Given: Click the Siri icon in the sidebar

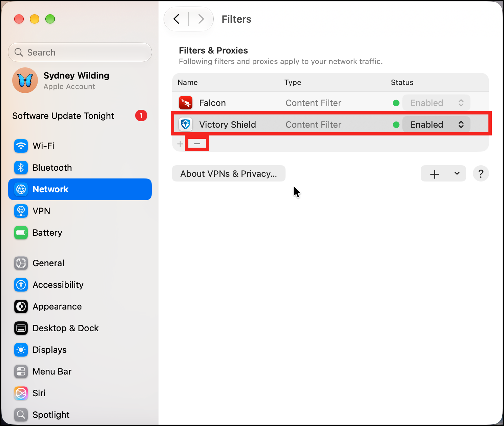Looking at the screenshot, I should click(21, 393).
